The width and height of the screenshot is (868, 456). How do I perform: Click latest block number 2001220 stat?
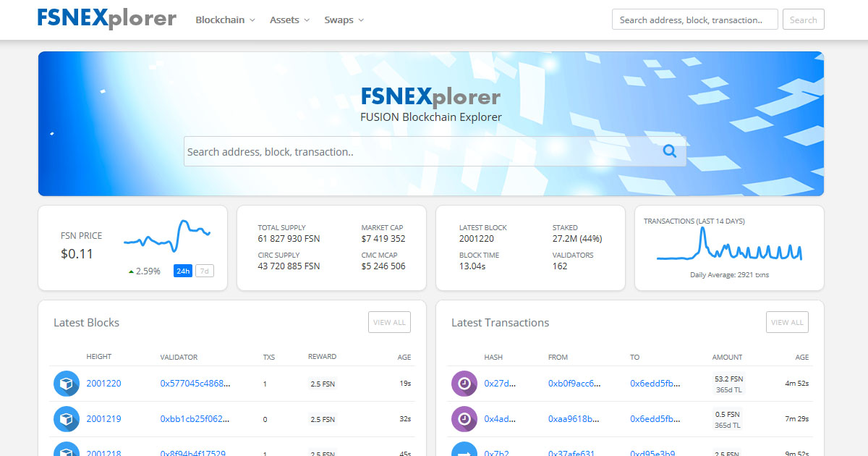(477, 239)
